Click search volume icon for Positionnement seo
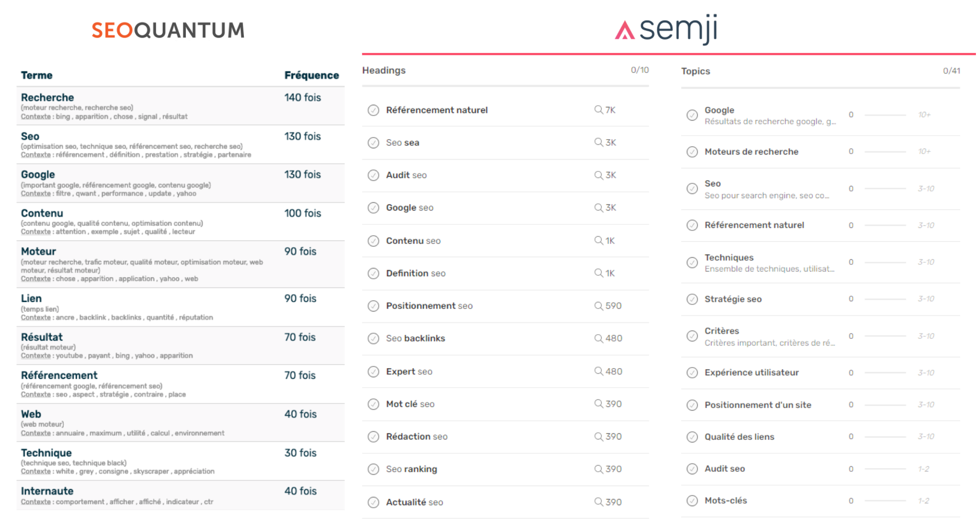The width and height of the screenshot is (980, 519). click(x=599, y=305)
